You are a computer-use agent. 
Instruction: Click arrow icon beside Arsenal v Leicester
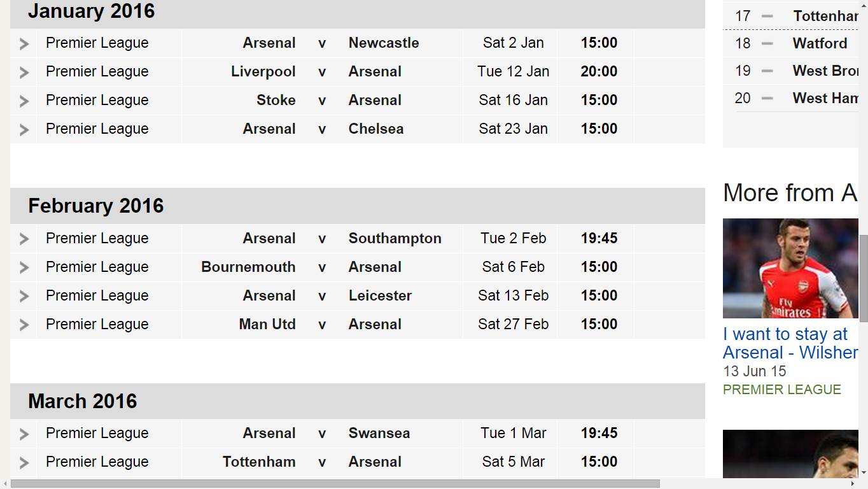click(x=24, y=297)
